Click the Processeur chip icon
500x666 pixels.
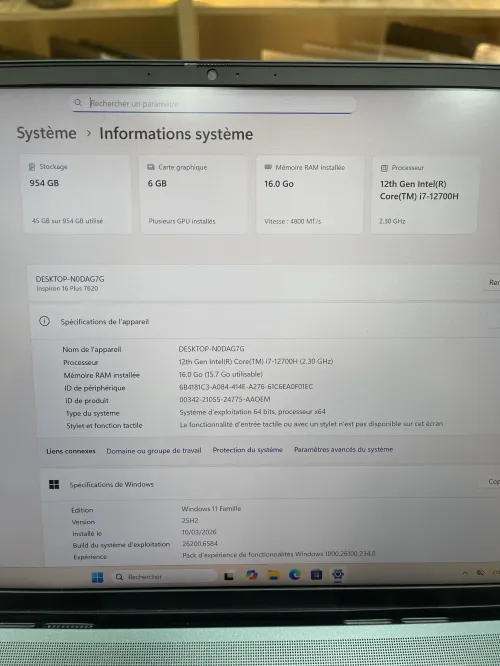coord(384,168)
